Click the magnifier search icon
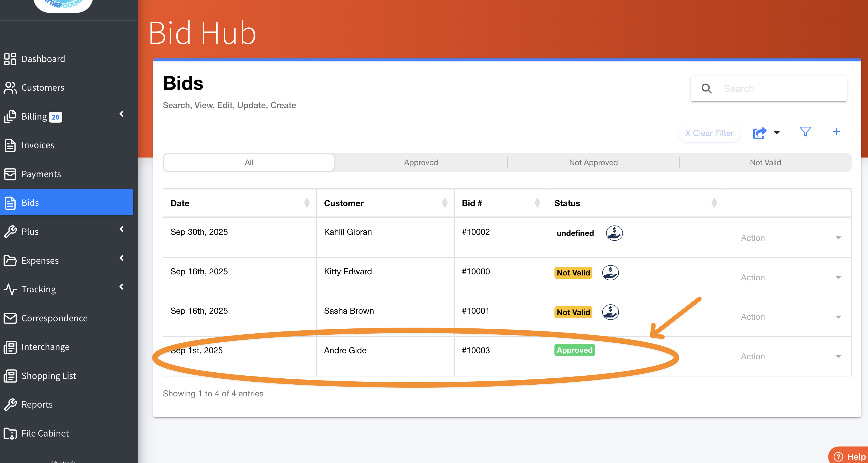Viewport: 868px width, 463px height. pyautogui.click(x=707, y=89)
